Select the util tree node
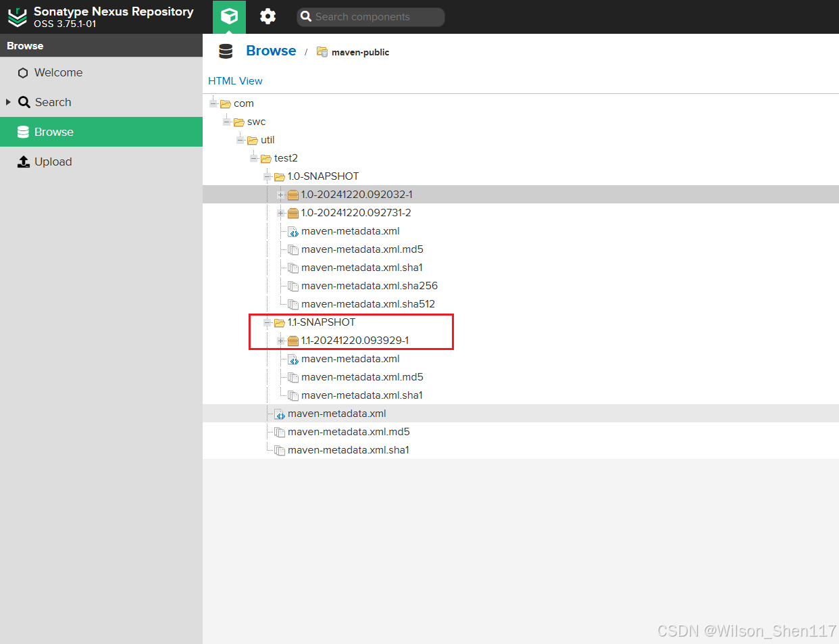Screen dimensions: 839x644 (268, 140)
